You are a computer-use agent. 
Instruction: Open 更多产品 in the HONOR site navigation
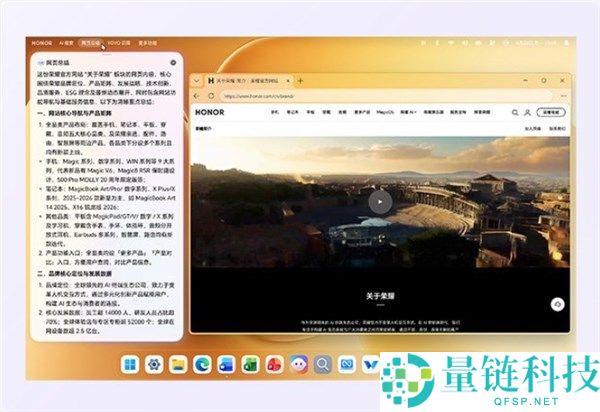coord(362,112)
